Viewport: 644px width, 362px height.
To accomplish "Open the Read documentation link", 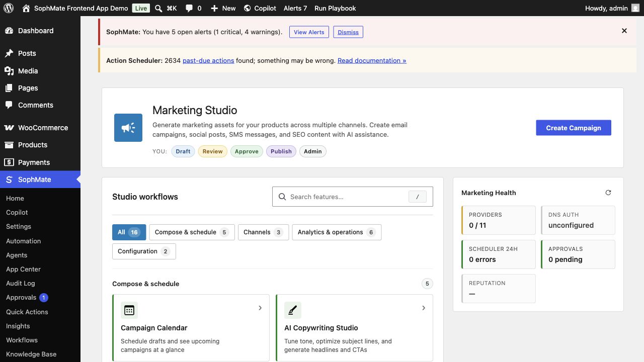I will pos(372,60).
